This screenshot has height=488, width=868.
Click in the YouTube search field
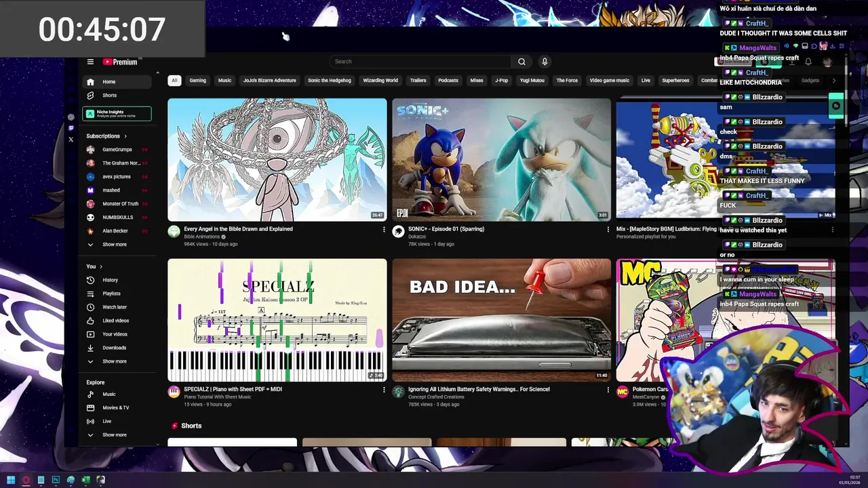420,62
